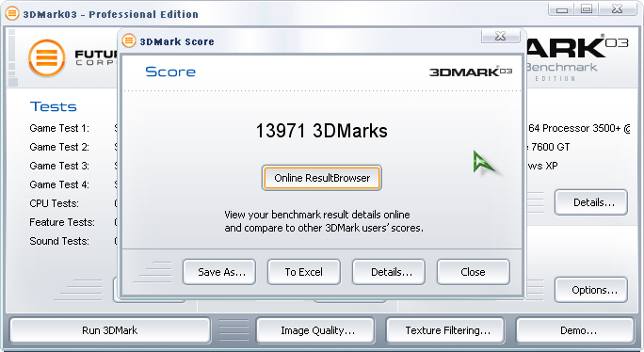This screenshot has height=352, width=644.
Task: Minimize the 3DMark03 main window
Action: tap(561, 9)
